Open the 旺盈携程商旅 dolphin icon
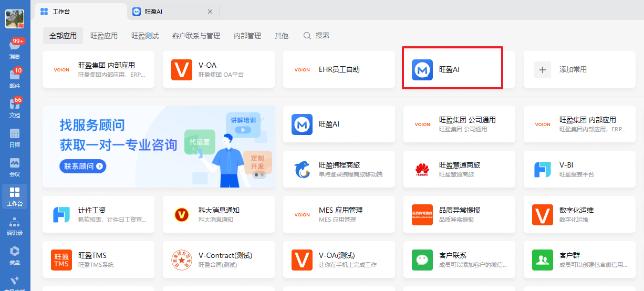Viewport: 644px width, 291px height. click(x=302, y=170)
